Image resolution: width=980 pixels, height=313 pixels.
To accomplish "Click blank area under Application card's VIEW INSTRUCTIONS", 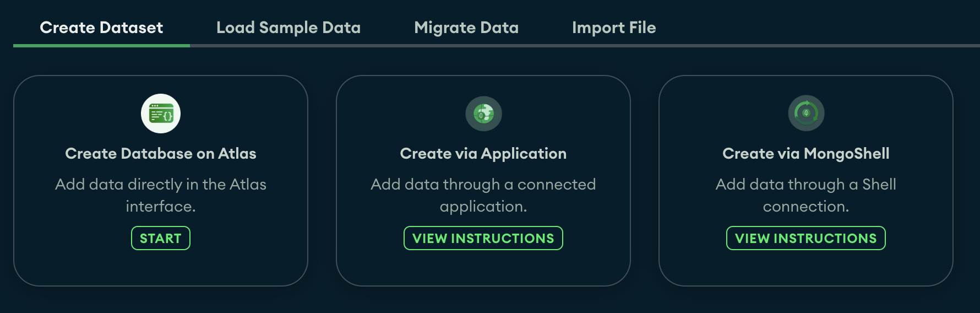I will (483, 268).
